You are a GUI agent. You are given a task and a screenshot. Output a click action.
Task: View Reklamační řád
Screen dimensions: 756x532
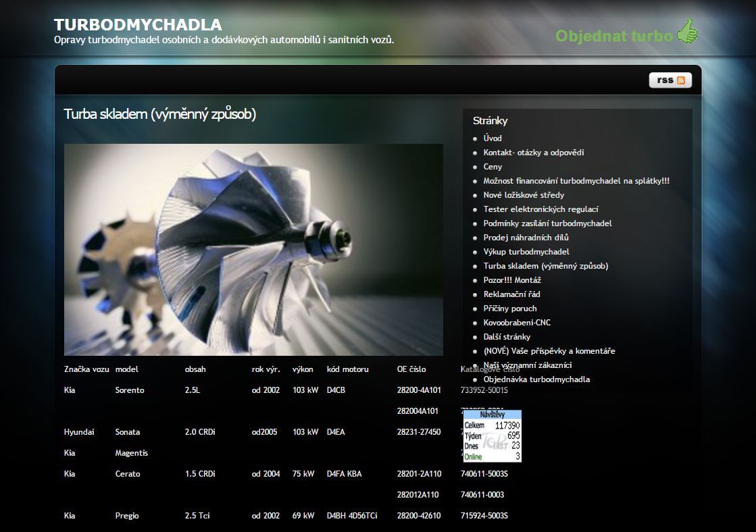point(511,294)
